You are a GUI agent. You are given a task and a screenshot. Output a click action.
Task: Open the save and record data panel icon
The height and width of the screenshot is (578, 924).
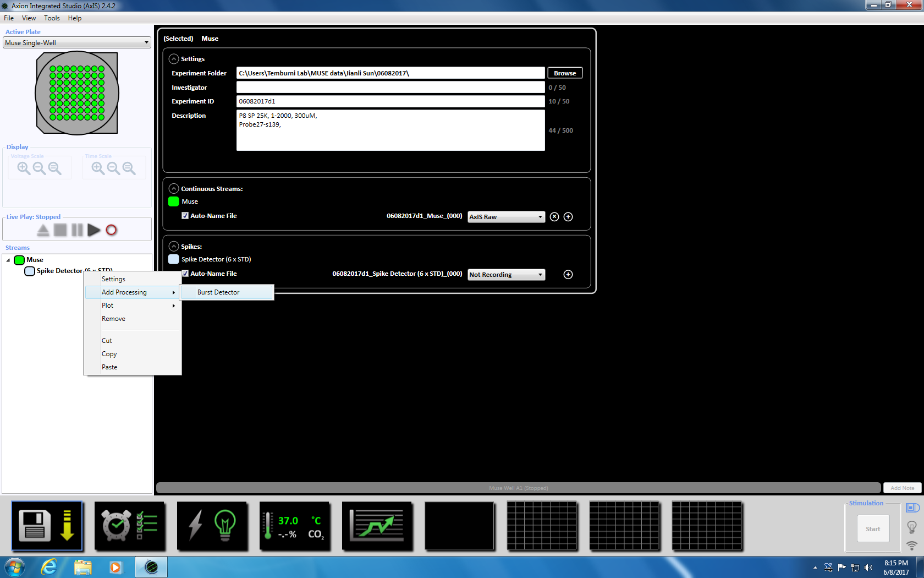point(47,526)
